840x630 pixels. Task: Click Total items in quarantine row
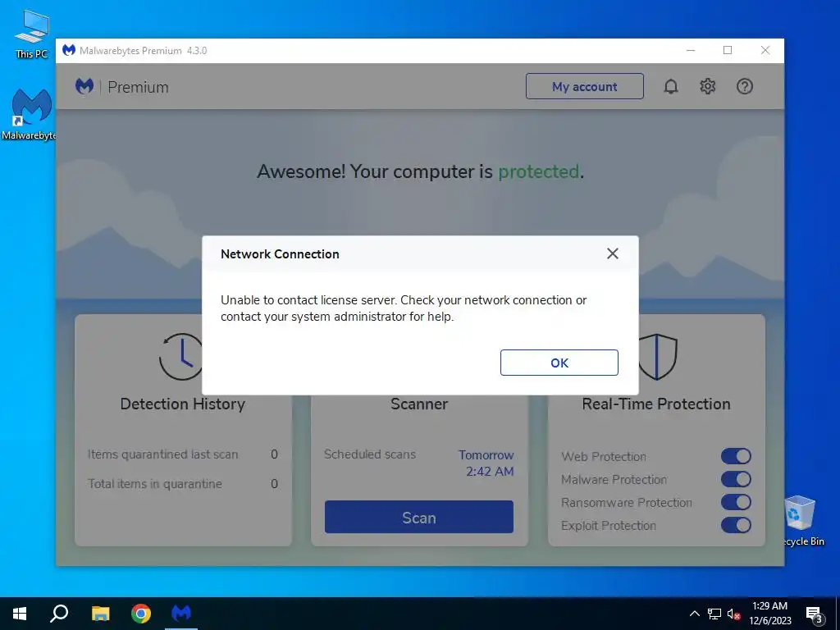[x=183, y=484]
